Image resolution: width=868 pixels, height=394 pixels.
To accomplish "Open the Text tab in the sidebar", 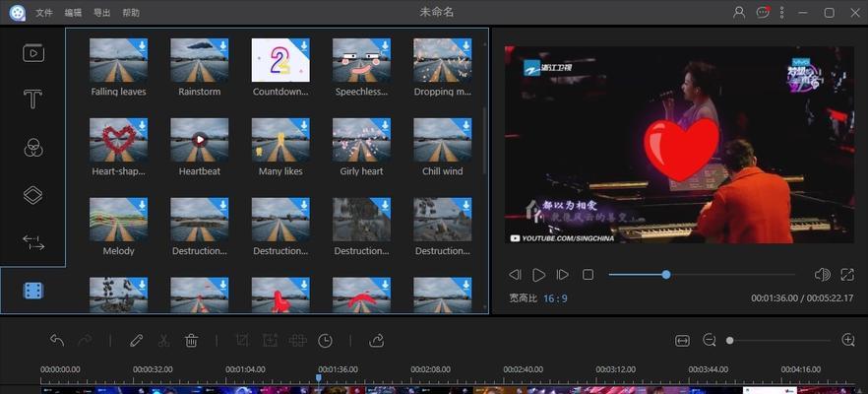I will 32,99.
